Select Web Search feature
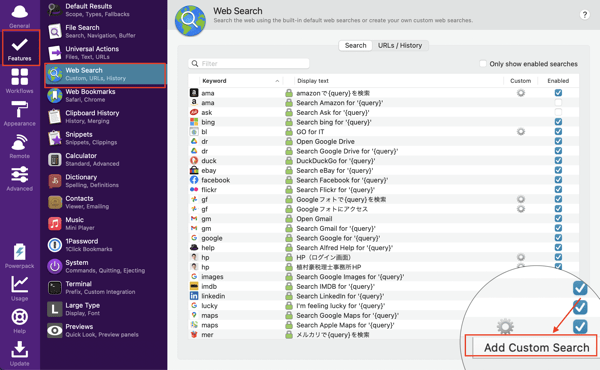Viewport: 600px width, 370px height. coord(105,74)
